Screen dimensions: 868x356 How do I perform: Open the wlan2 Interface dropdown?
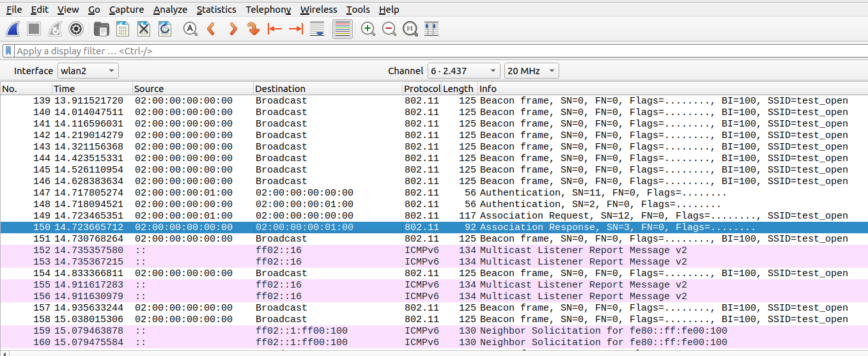(x=88, y=71)
